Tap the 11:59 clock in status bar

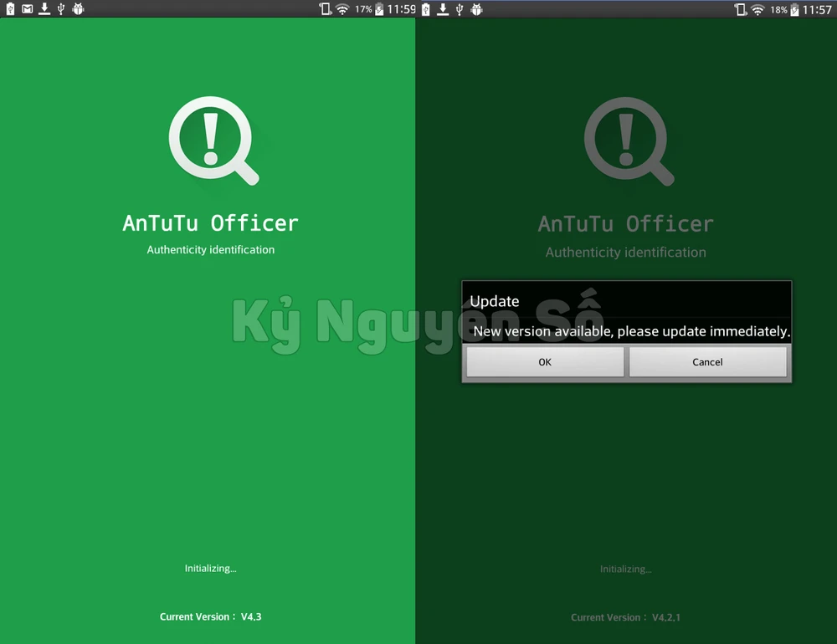[x=401, y=9]
